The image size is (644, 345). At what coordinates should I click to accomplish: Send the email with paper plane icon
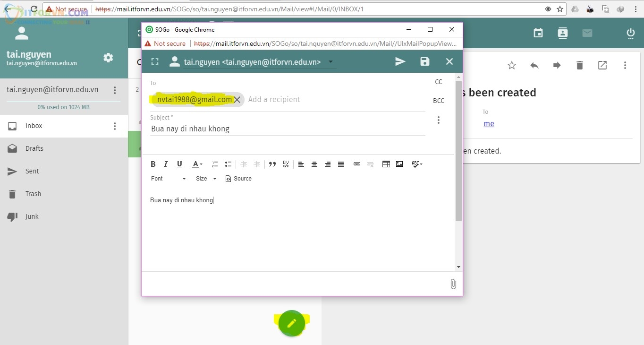(x=400, y=61)
